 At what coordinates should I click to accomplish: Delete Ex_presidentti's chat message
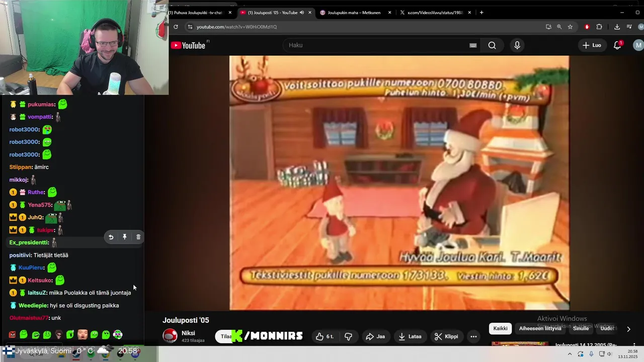point(138,237)
